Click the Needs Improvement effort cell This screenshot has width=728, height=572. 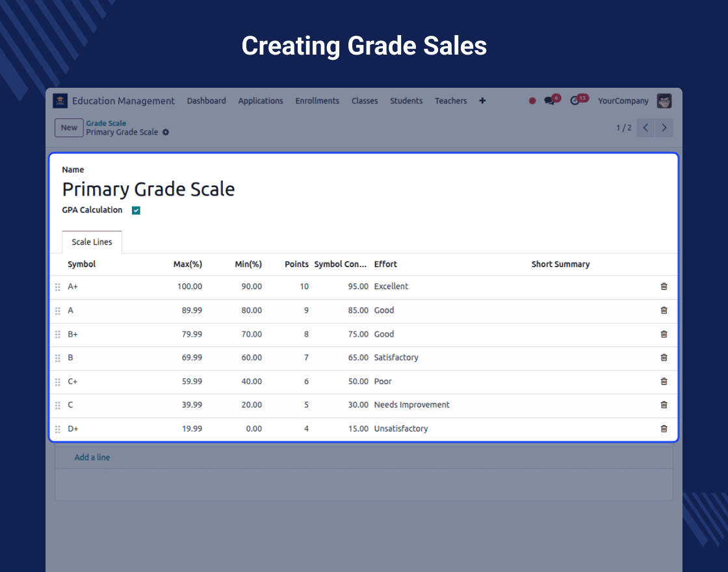click(x=412, y=405)
